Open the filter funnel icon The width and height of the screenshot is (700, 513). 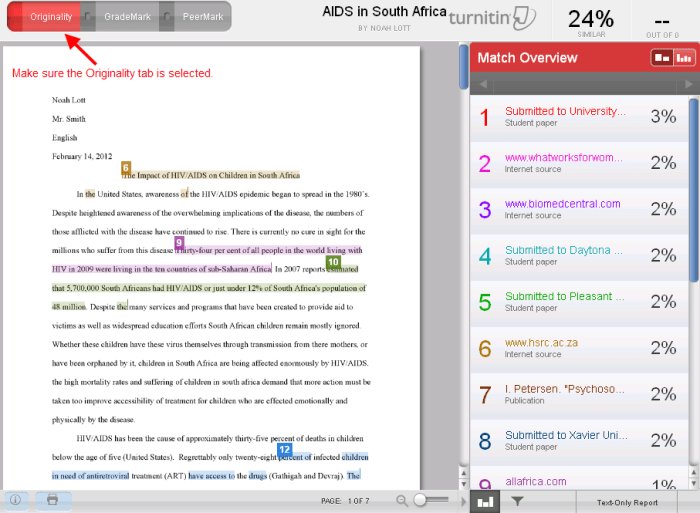coord(517,502)
